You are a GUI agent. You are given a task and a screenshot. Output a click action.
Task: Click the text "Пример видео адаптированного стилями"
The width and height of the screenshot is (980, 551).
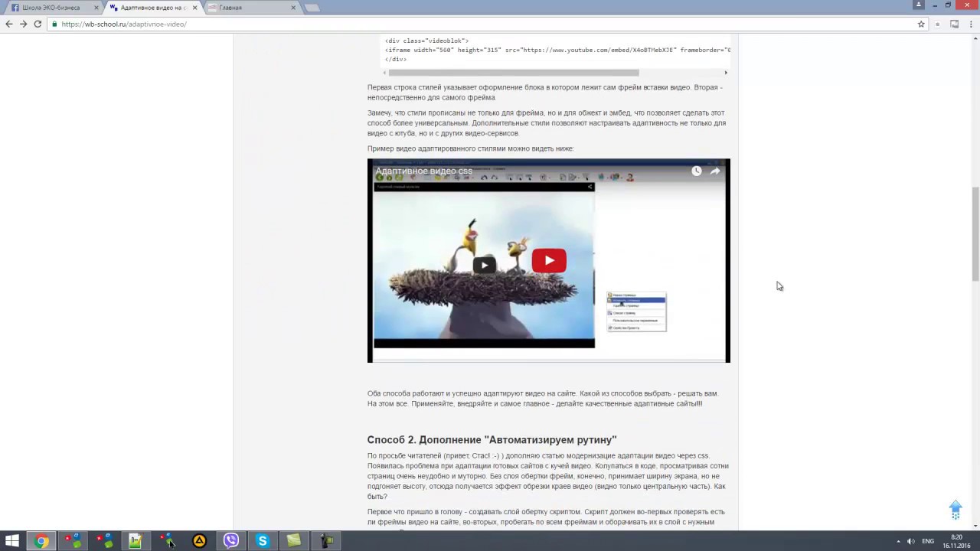pyautogui.click(x=470, y=148)
